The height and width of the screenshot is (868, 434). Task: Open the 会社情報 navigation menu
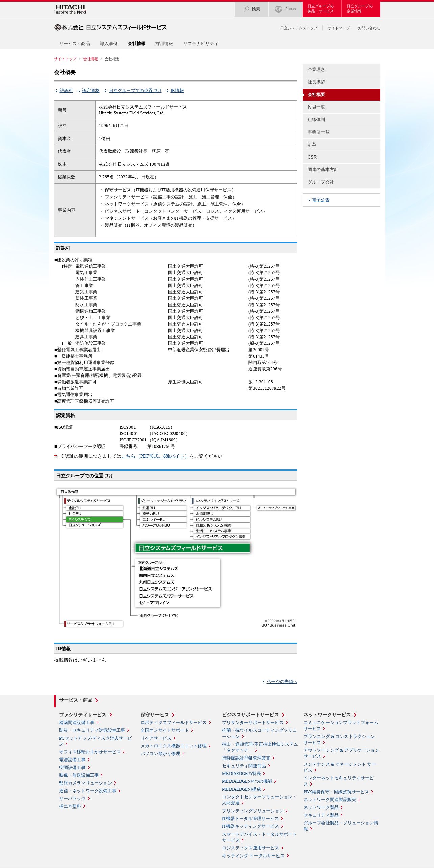click(x=137, y=44)
